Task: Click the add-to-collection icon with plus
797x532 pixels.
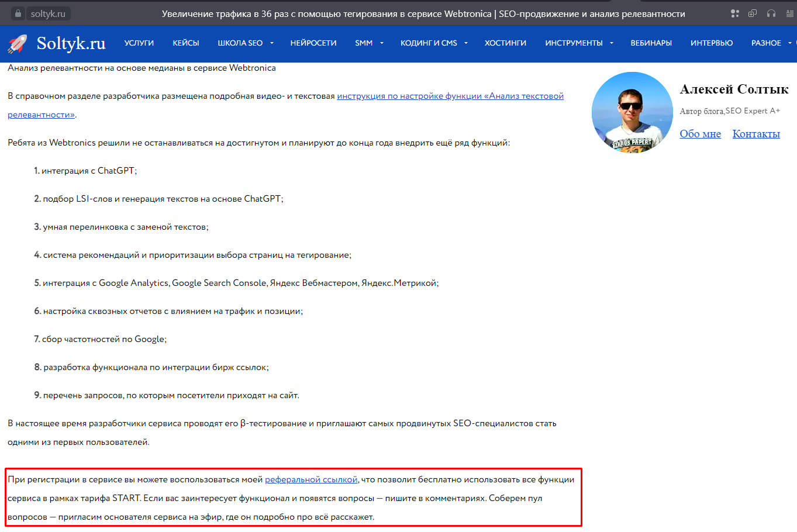Action: [753, 13]
